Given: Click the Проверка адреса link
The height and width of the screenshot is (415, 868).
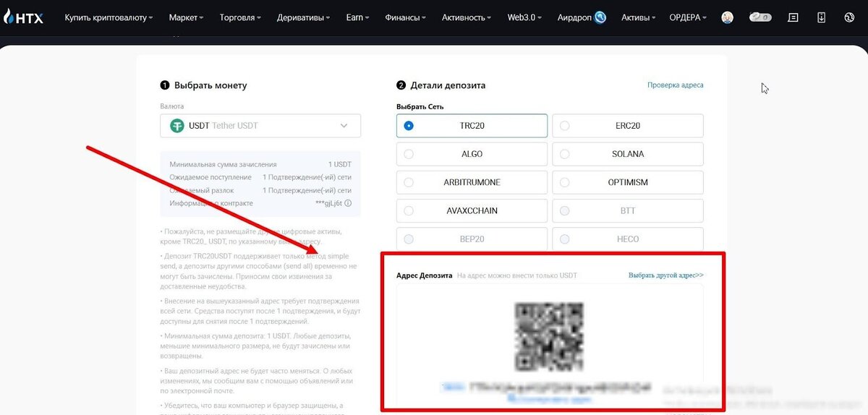Looking at the screenshot, I should point(675,85).
